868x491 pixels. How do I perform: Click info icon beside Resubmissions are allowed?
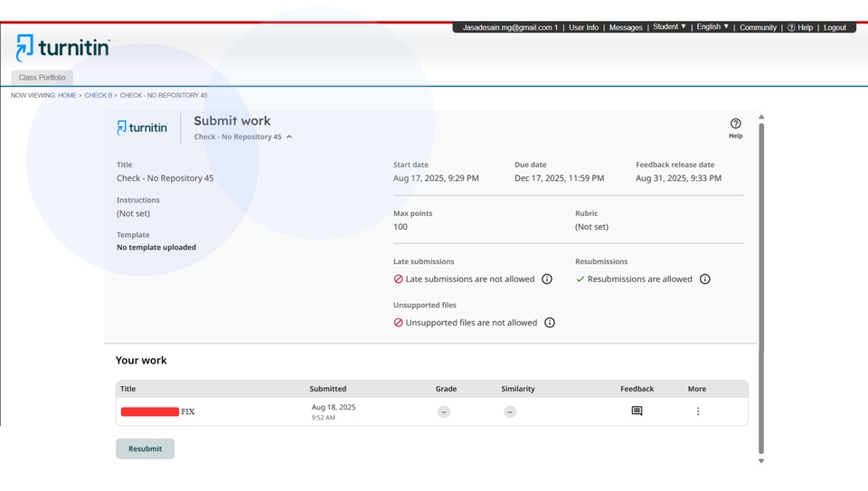coord(705,279)
